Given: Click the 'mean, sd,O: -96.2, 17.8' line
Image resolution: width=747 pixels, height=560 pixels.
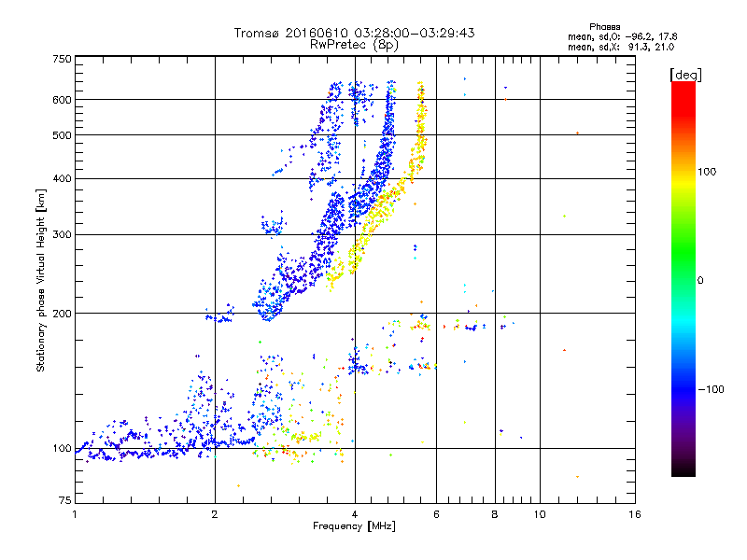Looking at the screenshot, I should coord(622,36).
